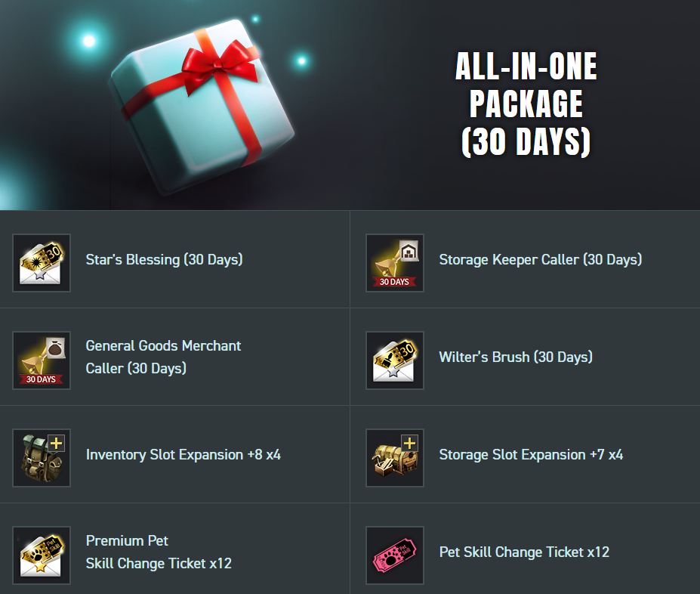Click Storage Slot Expansion +7 x4 text
The image size is (700, 594).
tap(531, 455)
